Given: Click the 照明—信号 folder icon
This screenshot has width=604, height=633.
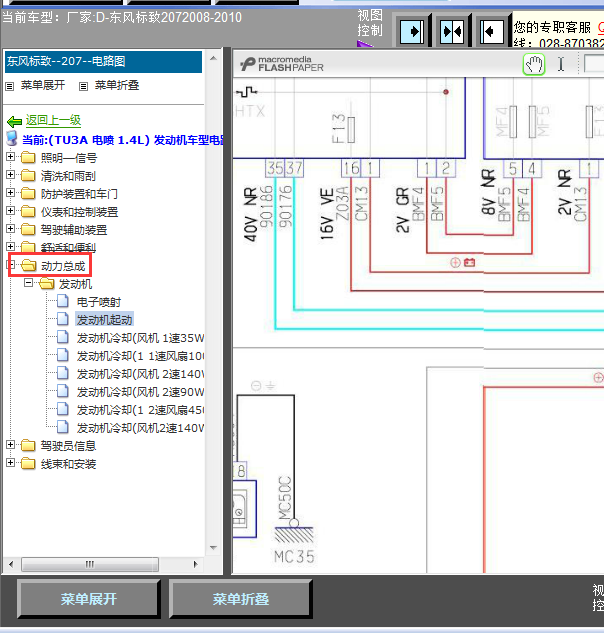Looking at the screenshot, I should pyautogui.click(x=28, y=157).
